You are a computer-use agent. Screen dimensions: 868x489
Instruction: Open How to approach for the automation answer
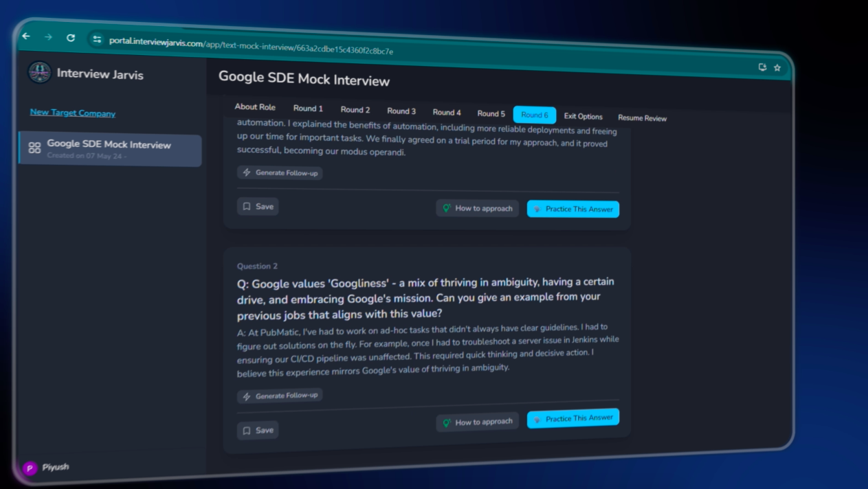tap(477, 208)
